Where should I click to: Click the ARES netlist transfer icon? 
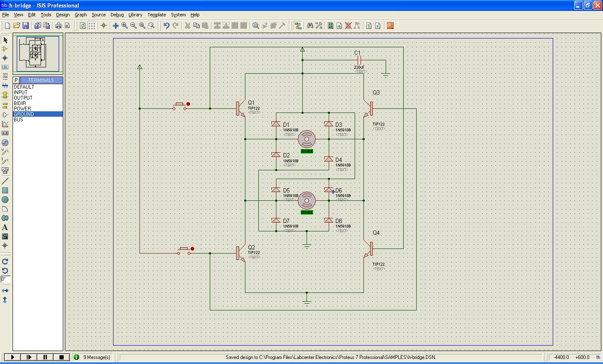[390, 26]
